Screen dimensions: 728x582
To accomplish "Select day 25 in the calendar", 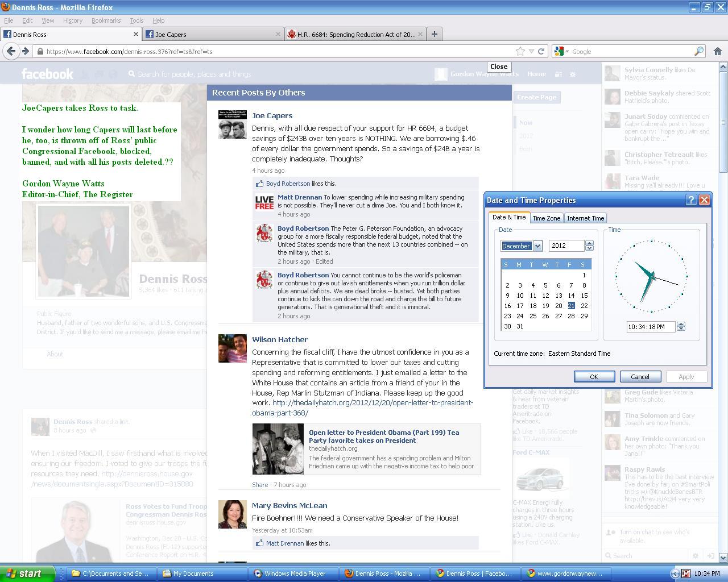I will [532, 316].
